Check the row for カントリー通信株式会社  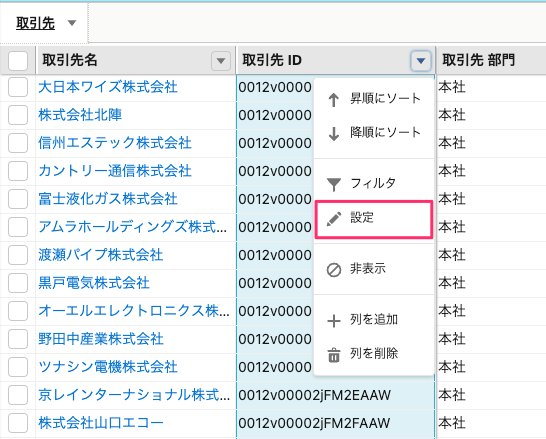(x=18, y=171)
